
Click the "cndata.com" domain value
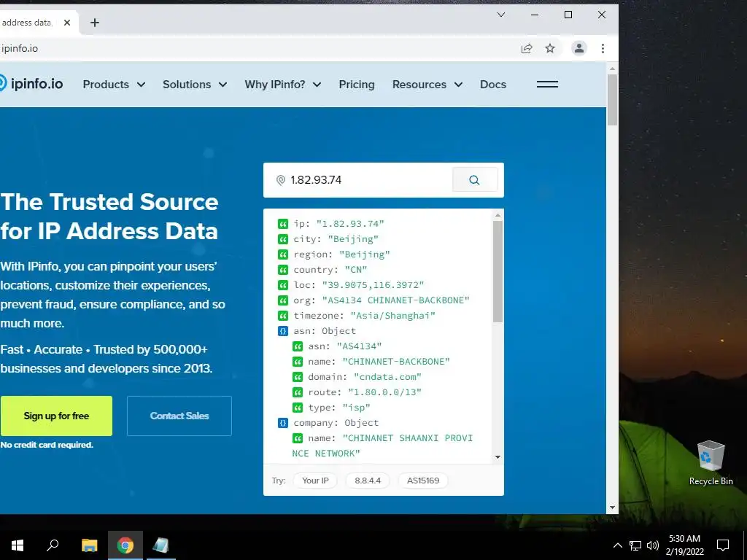coord(388,377)
